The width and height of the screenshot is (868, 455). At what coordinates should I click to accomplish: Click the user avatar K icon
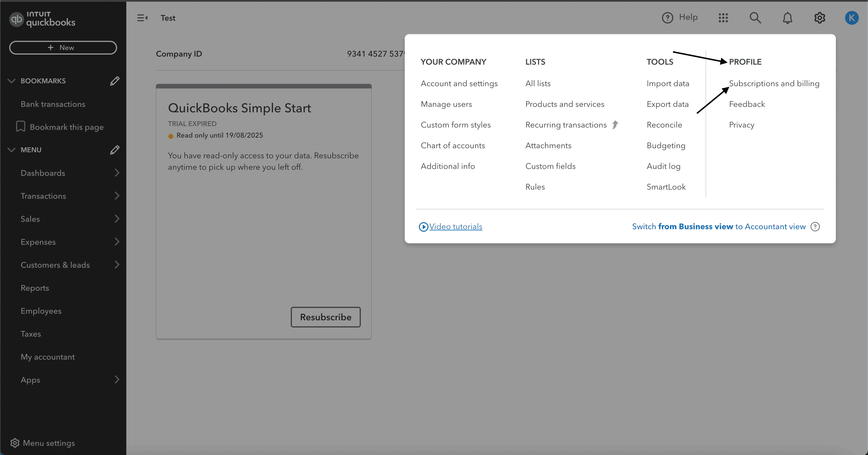click(x=851, y=18)
